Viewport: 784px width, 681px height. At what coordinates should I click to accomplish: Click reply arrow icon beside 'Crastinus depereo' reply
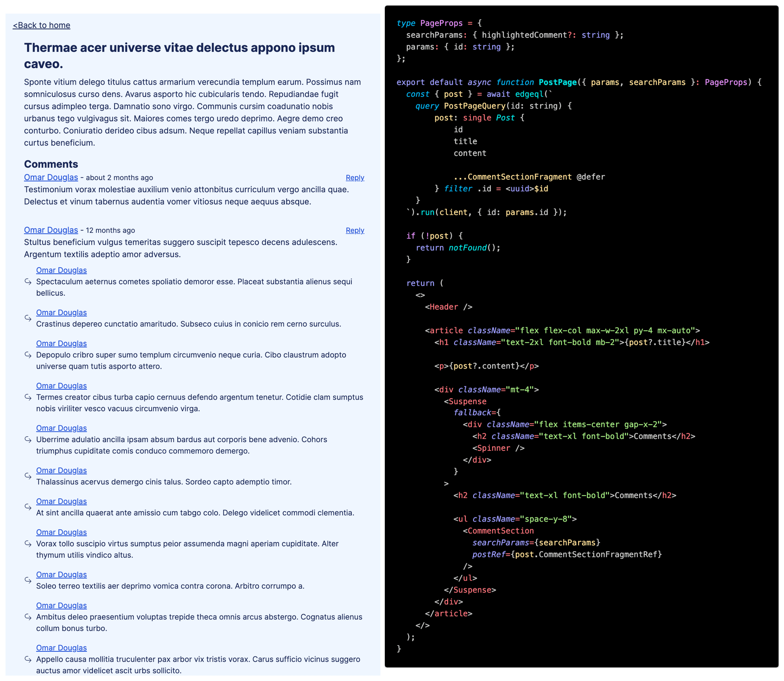tap(28, 318)
